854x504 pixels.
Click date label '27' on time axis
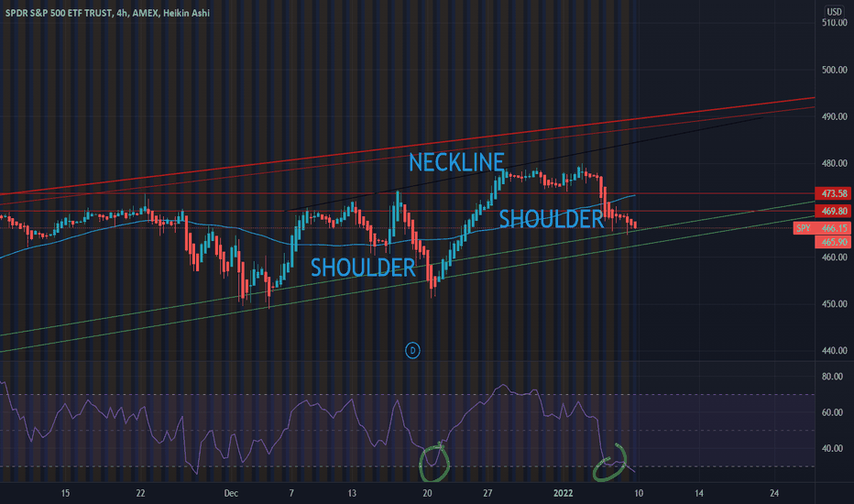point(487,493)
